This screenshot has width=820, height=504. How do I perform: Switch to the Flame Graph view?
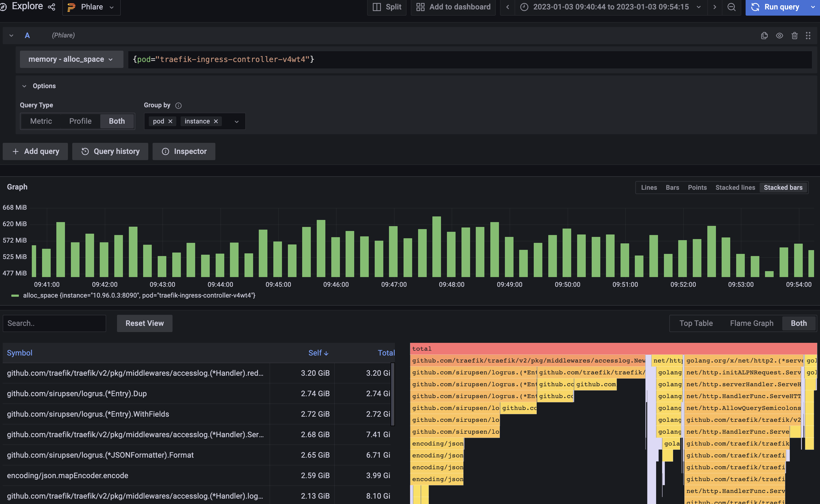coord(752,323)
